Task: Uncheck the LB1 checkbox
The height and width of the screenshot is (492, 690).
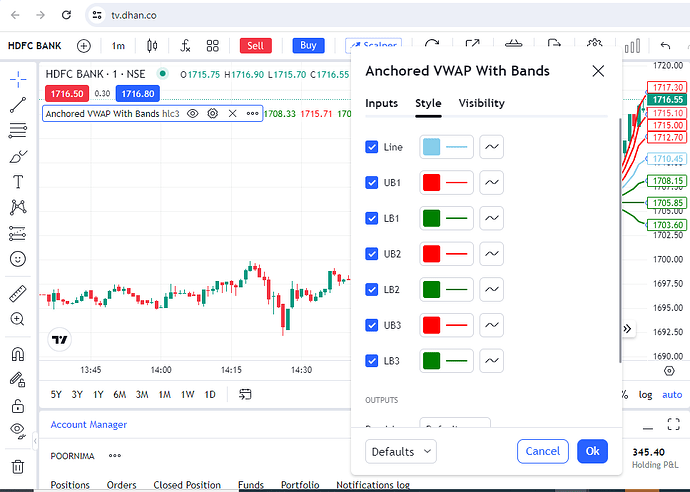Action: (372, 218)
